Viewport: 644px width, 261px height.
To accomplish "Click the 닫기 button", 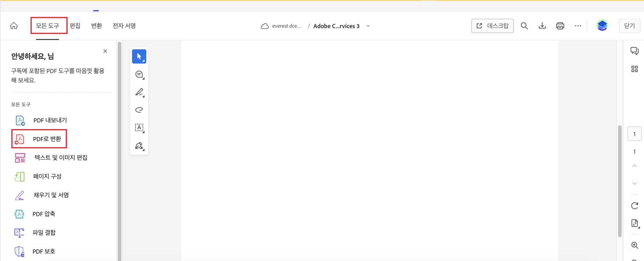I will tap(629, 26).
